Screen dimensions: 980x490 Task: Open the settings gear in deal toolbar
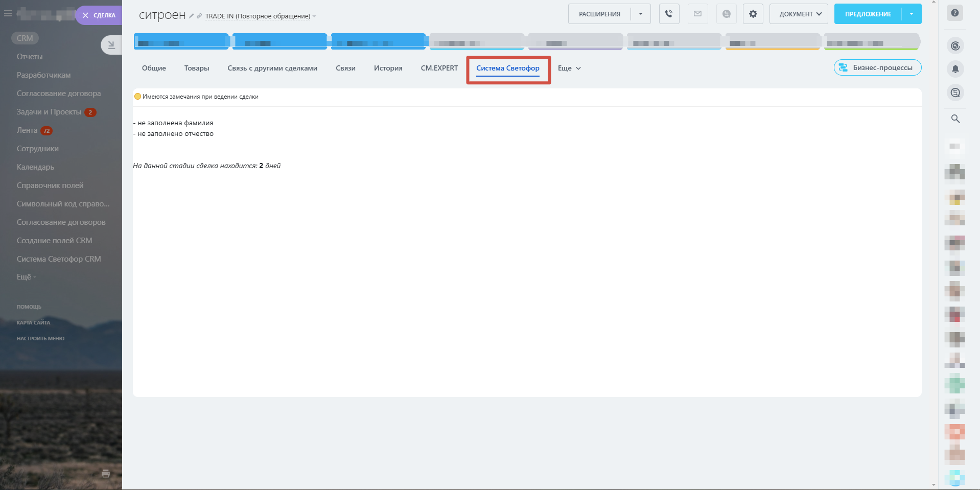[x=753, y=14]
